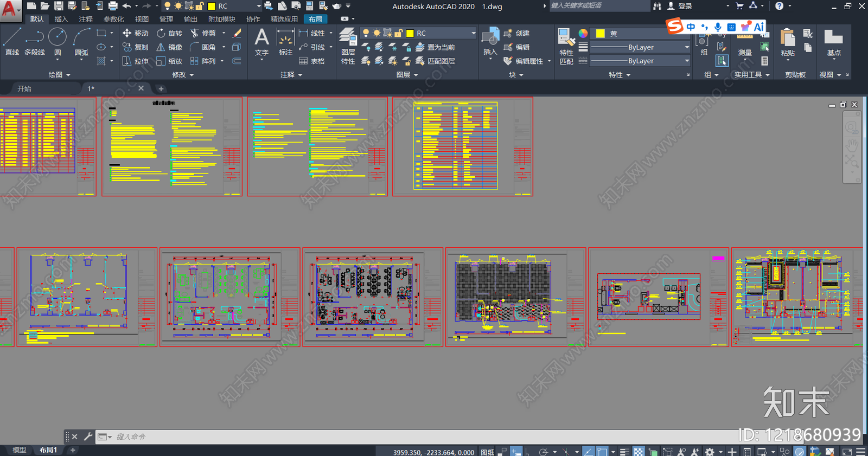Toggle clean screen mode in status bar

pos(847,452)
